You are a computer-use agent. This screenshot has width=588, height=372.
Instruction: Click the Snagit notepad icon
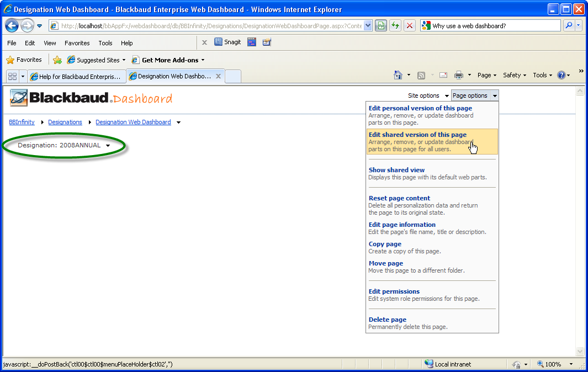[x=267, y=42]
